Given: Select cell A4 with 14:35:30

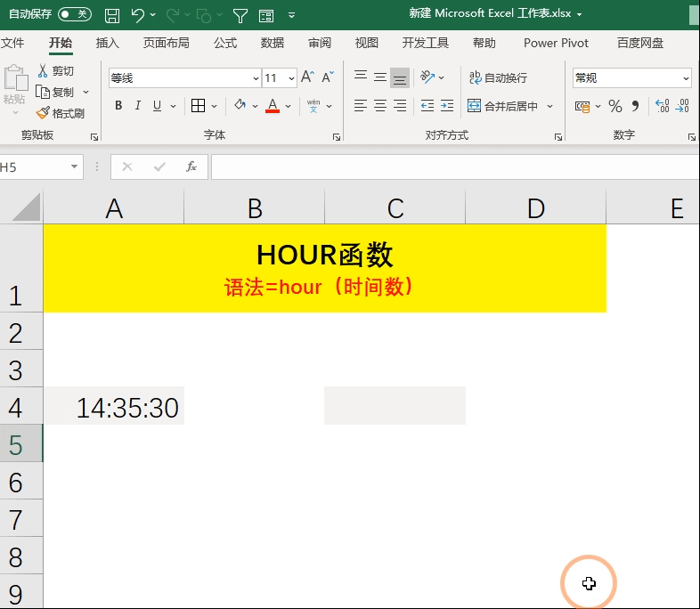Looking at the screenshot, I should (x=114, y=405).
